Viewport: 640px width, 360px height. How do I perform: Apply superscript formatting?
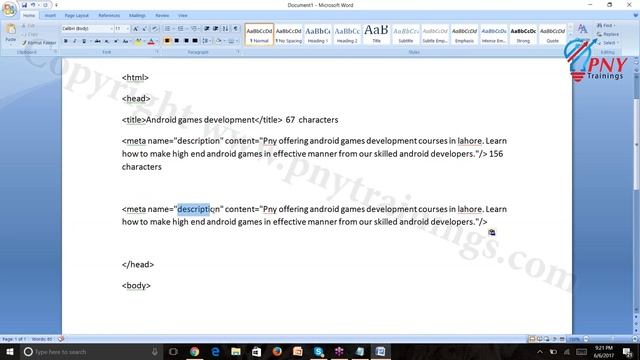click(x=116, y=41)
